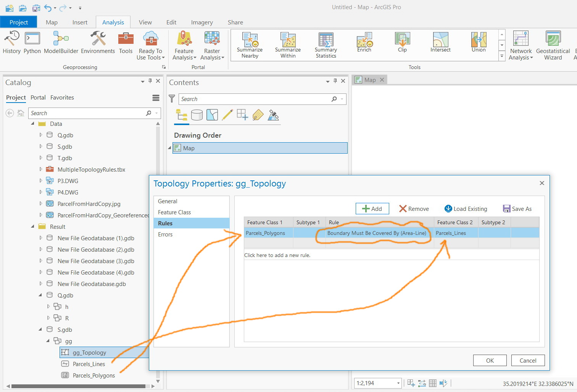Open Feature Analysis dropdown
Screen dimensions: 577x392
tap(184, 46)
